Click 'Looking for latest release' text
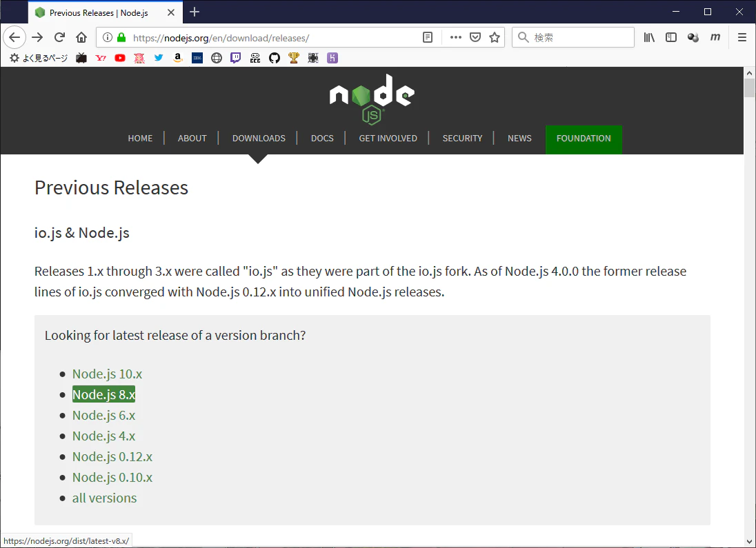Viewport: 756px width, 548px height. (x=175, y=336)
